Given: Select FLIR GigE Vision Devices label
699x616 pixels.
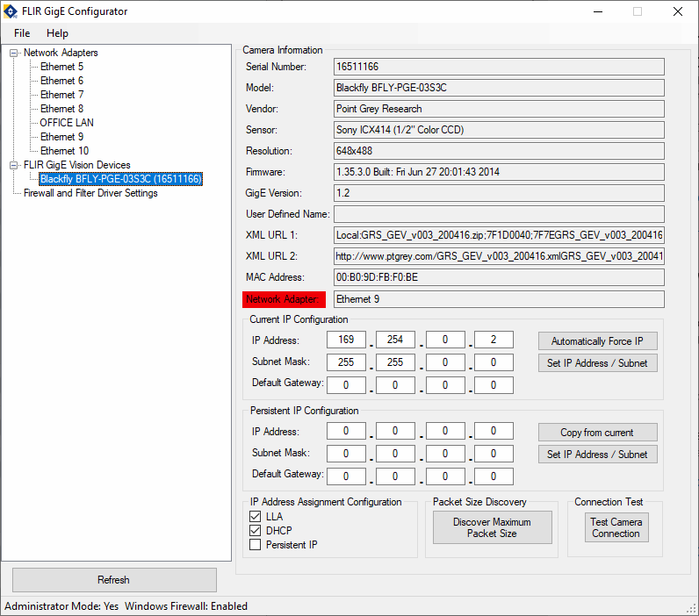Looking at the screenshot, I should (x=77, y=165).
